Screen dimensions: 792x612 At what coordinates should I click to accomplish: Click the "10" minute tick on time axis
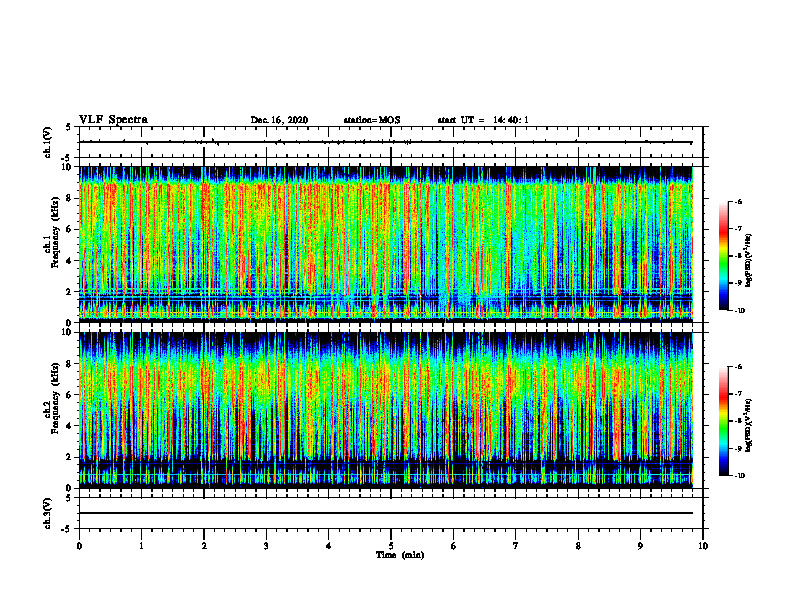tap(703, 546)
